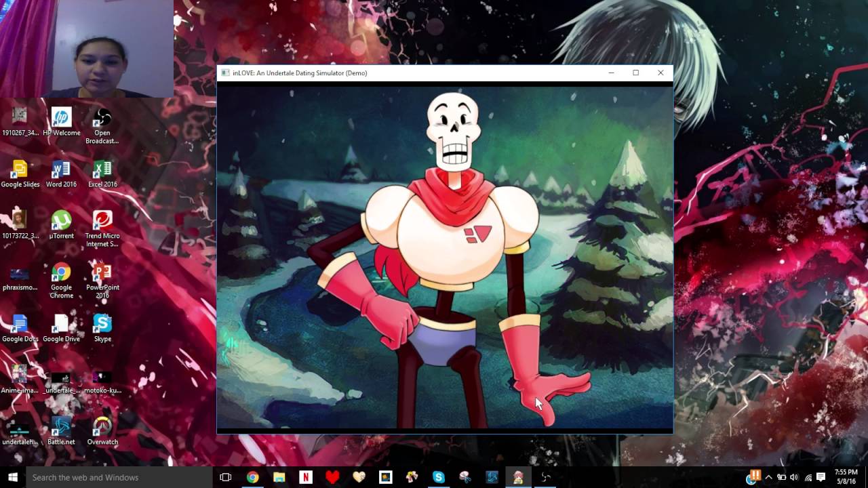
Task: Open File Explorer from the taskbar
Action: tap(279, 477)
